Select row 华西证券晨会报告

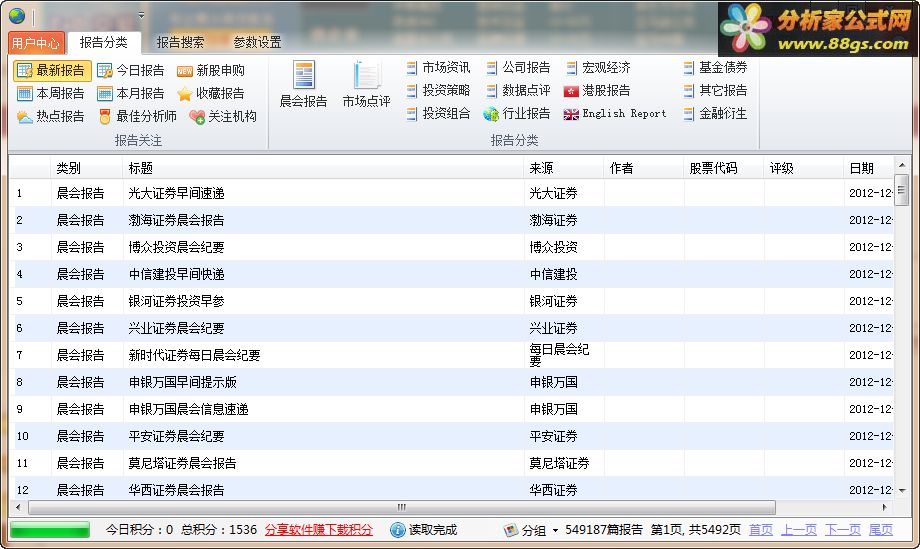[452, 488]
